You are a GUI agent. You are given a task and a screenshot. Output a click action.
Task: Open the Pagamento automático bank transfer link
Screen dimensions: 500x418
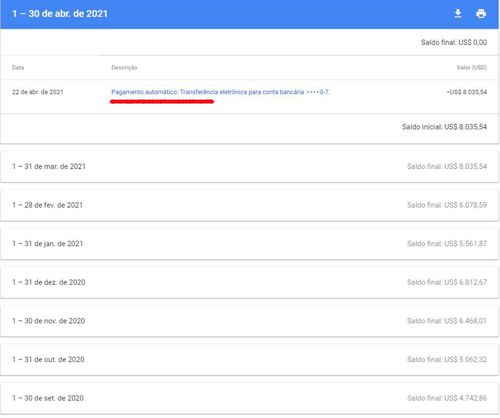tap(220, 92)
